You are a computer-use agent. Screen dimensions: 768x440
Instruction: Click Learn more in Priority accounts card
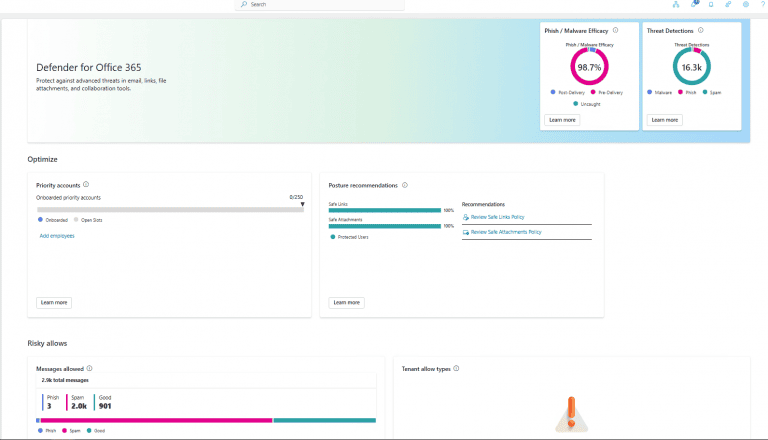(54, 303)
